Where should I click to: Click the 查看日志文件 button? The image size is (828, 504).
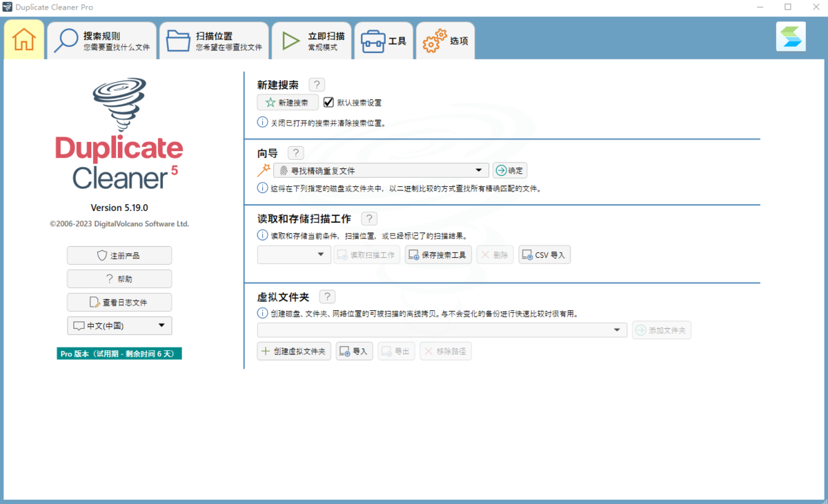[119, 302]
